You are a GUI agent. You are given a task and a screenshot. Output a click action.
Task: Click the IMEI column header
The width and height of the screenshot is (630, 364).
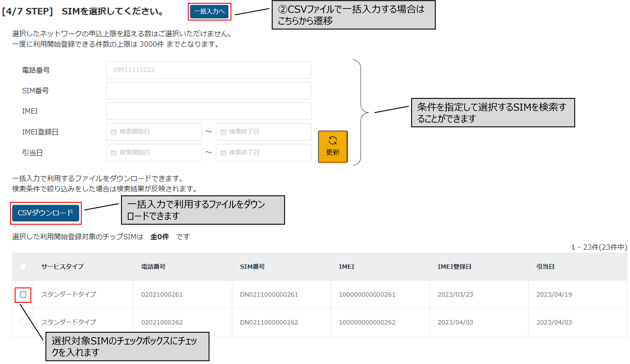point(347,266)
